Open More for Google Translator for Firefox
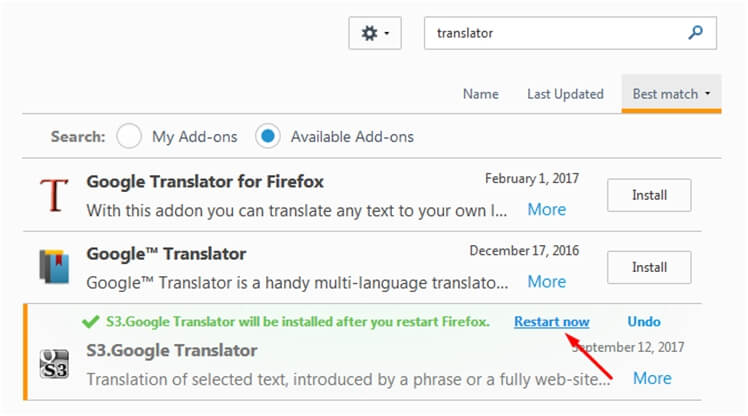 [547, 209]
